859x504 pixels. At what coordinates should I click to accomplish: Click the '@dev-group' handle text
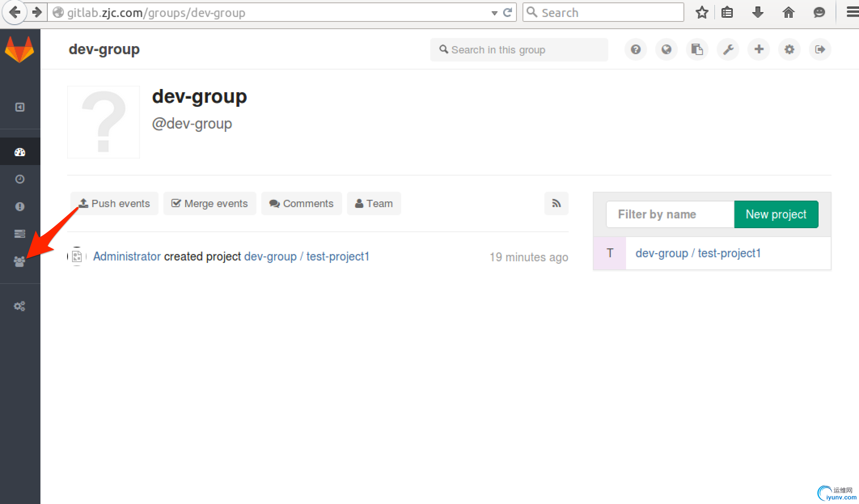point(192,124)
